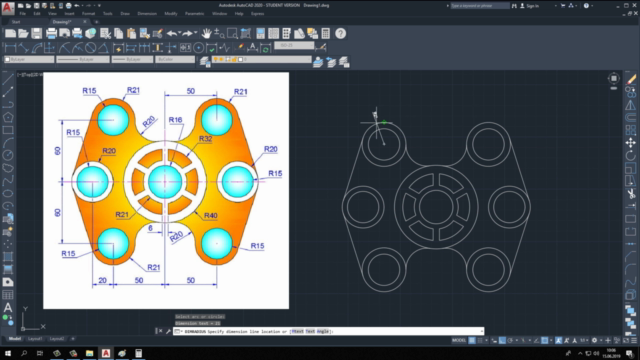Open the dimension style ISO-25 dropdown
The width and height of the screenshot is (640, 360).
click(x=294, y=45)
